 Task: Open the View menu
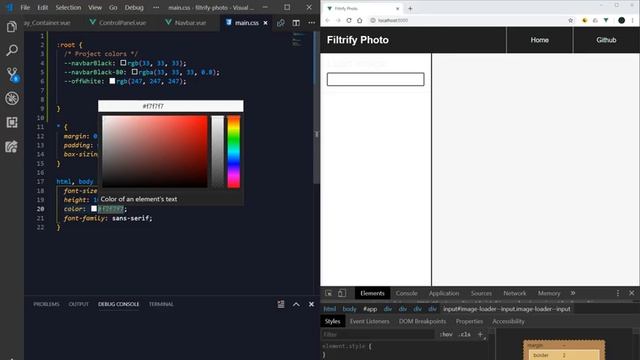point(95,7)
